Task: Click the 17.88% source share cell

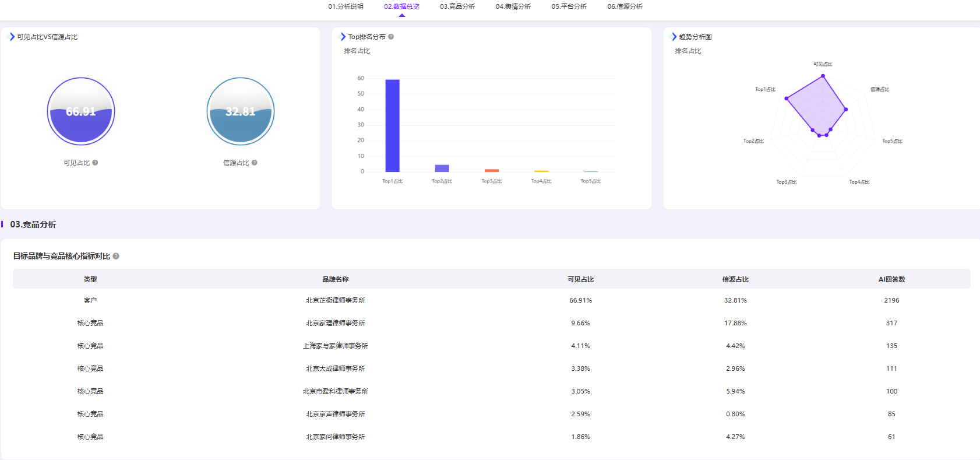Action: pyautogui.click(x=735, y=323)
